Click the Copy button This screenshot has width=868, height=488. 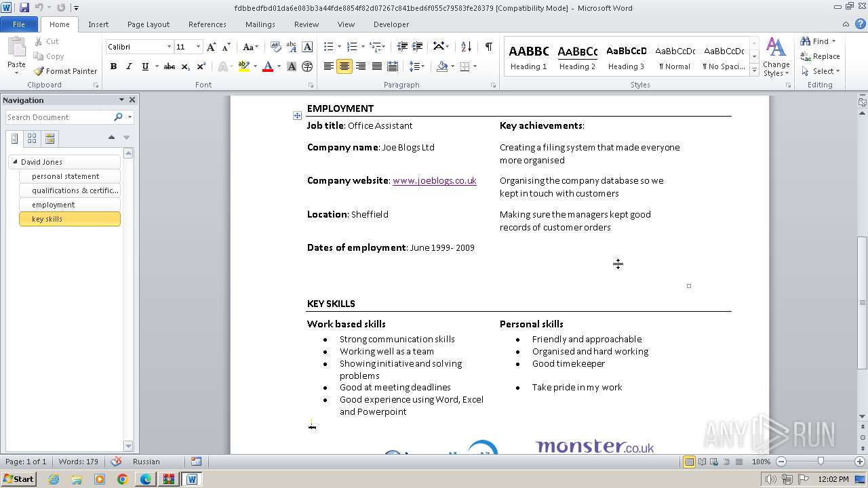pos(49,56)
